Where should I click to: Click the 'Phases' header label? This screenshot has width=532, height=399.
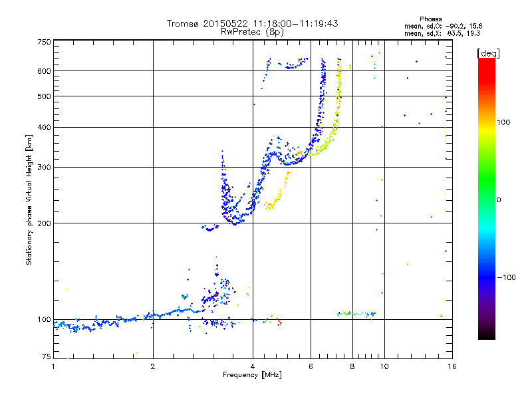click(x=430, y=19)
